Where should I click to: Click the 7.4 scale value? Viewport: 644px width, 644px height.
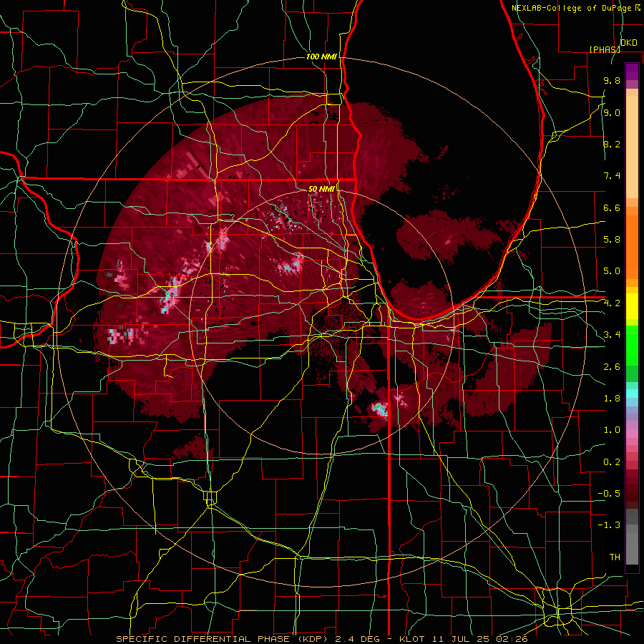coord(612,176)
